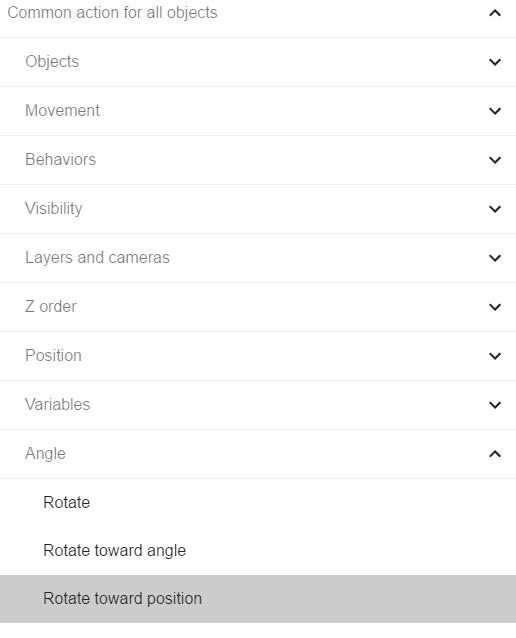Viewport: 516px width, 638px height.
Task: Select the highlighted Rotate toward position action
Action: [258, 599]
